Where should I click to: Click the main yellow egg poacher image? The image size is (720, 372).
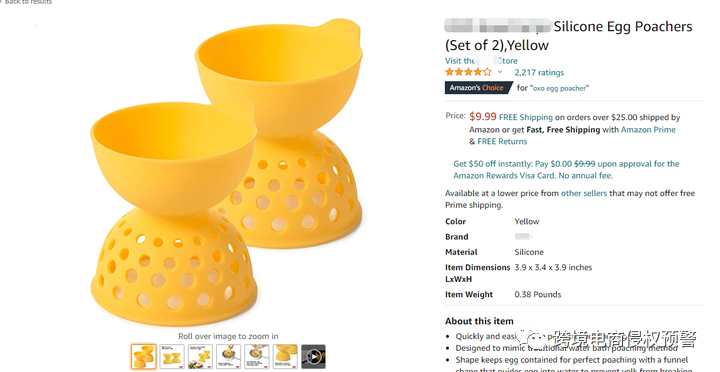click(x=228, y=172)
